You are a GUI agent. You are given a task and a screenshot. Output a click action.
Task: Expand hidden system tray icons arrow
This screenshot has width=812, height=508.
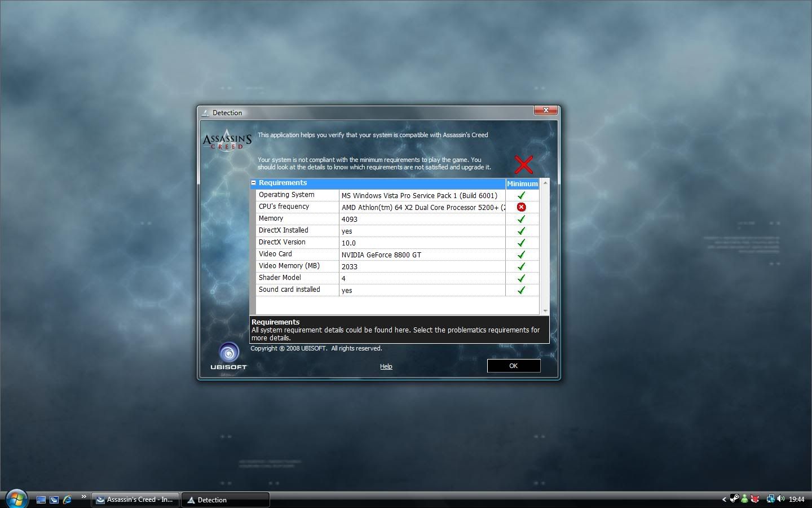tap(724, 500)
